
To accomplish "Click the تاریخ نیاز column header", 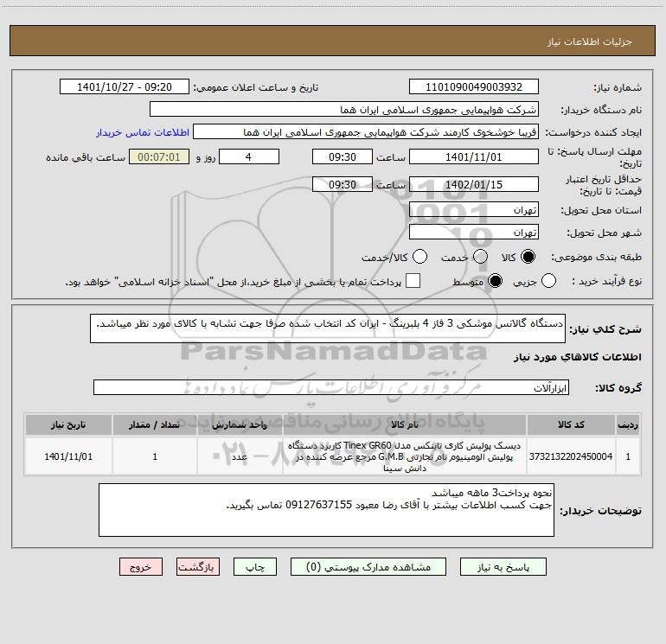I will (68, 424).
